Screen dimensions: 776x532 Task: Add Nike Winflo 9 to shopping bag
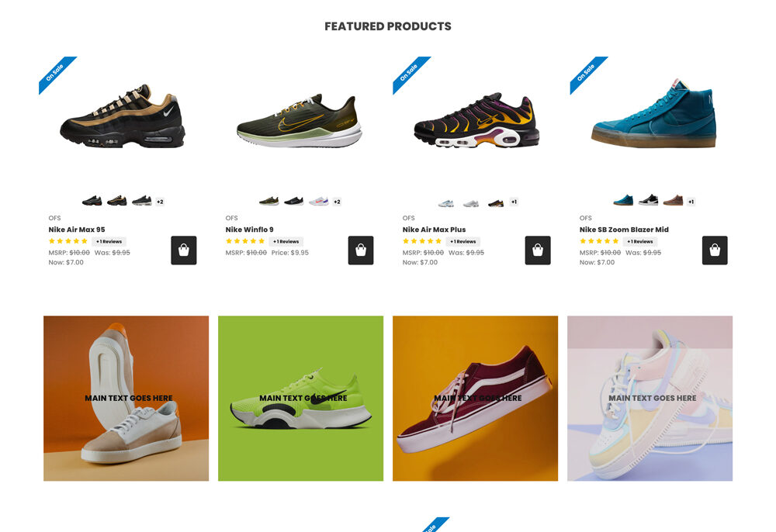coord(361,250)
